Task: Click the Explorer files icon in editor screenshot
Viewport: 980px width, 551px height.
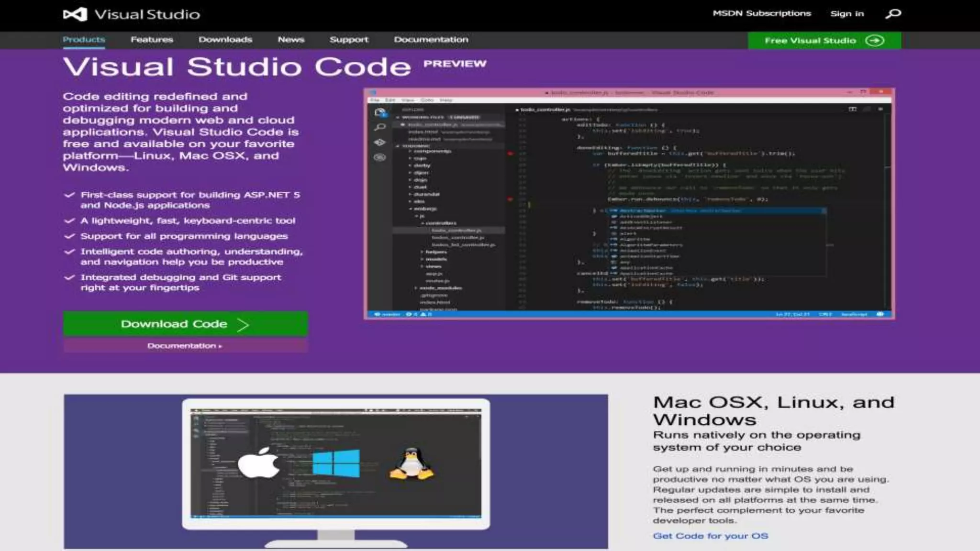Action: coord(380,113)
